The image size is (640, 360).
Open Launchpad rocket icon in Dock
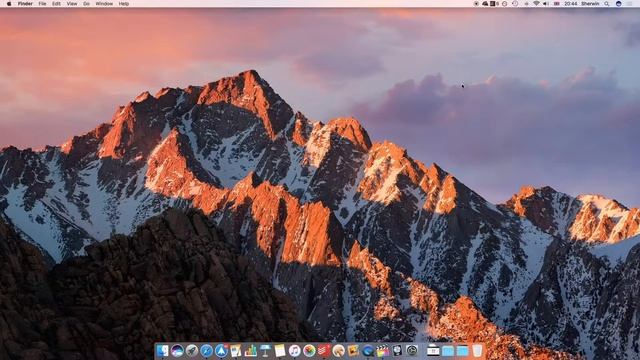(x=192, y=351)
